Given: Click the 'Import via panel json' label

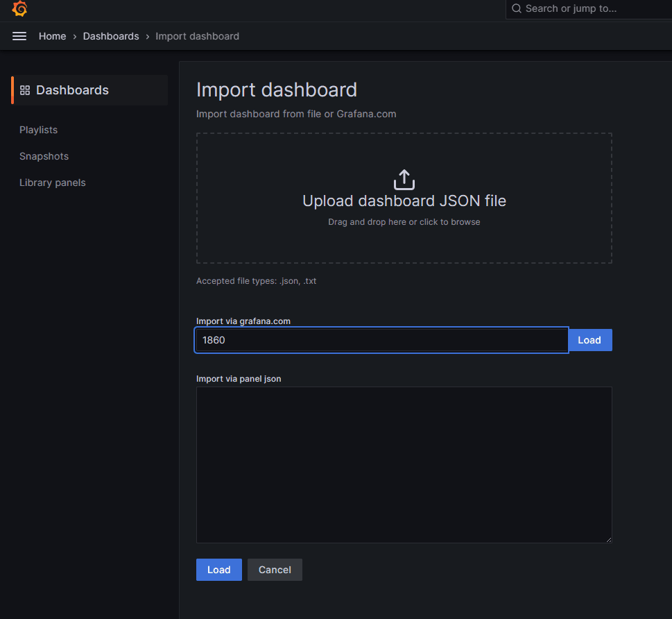Looking at the screenshot, I should [239, 379].
